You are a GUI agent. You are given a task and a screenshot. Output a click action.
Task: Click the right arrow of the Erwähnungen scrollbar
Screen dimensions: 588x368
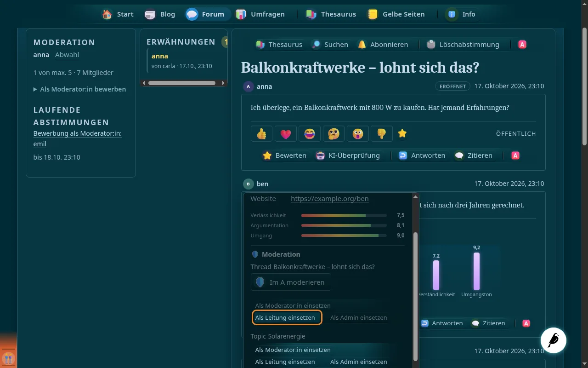coord(224,83)
